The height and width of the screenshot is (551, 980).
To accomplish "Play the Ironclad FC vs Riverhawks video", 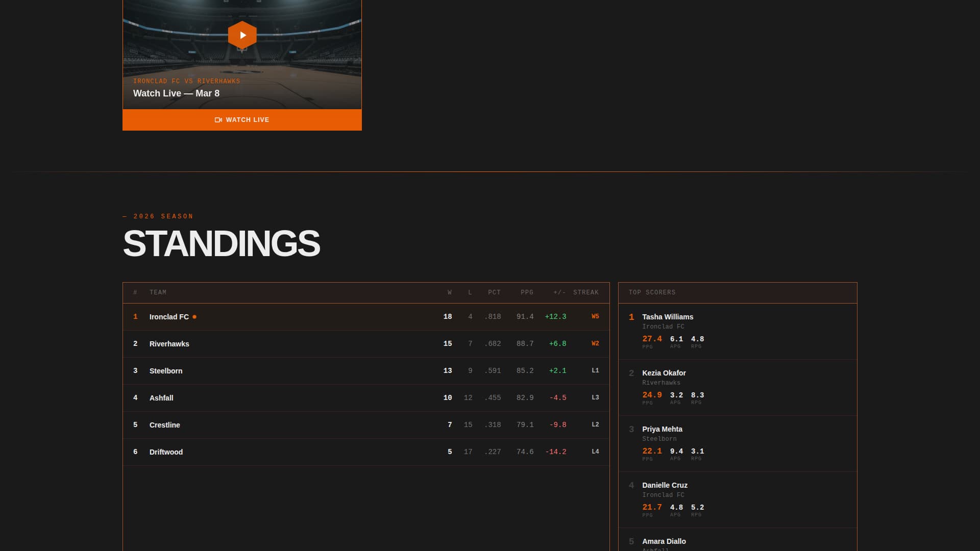I will (x=242, y=35).
